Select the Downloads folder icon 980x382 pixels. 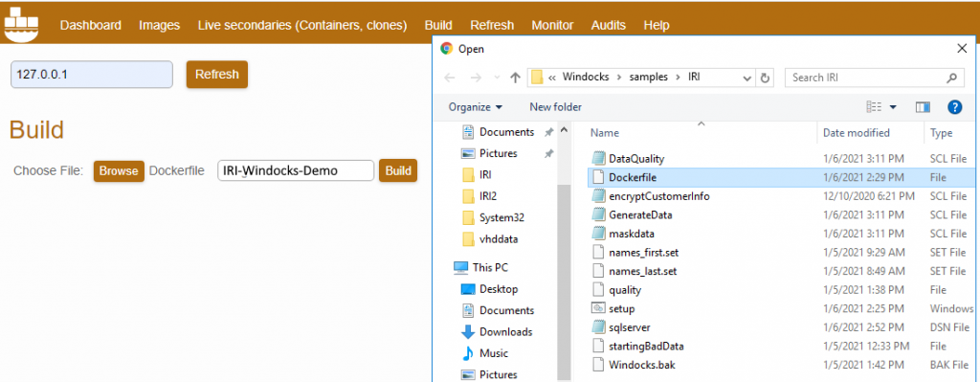(x=467, y=331)
